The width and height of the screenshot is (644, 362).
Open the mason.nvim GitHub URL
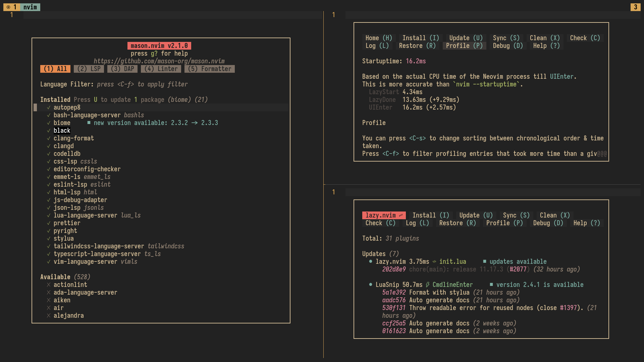(x=159, y=61)
